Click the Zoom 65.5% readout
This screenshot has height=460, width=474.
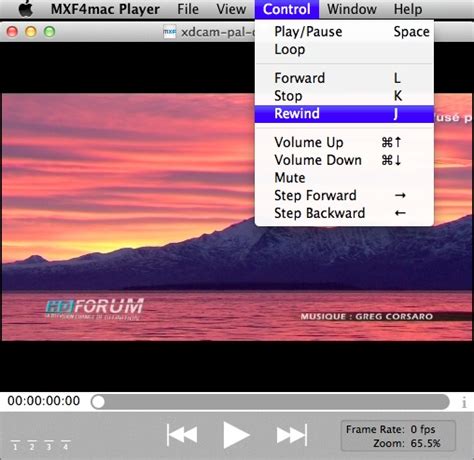point(407,443)
